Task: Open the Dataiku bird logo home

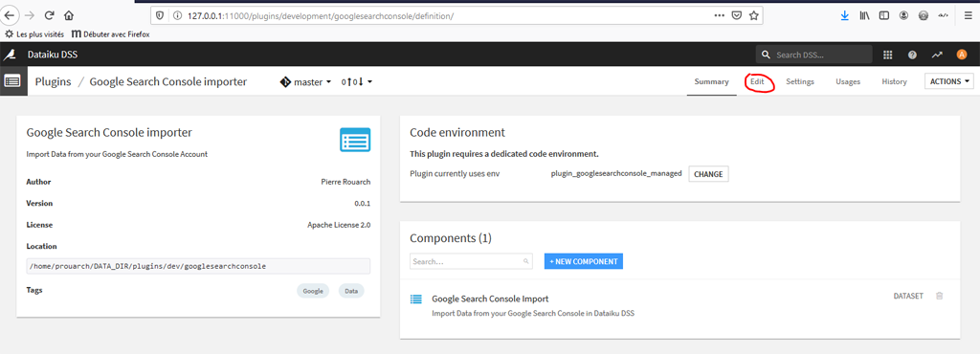Action: pyautogui.click(x=10, y=55)
